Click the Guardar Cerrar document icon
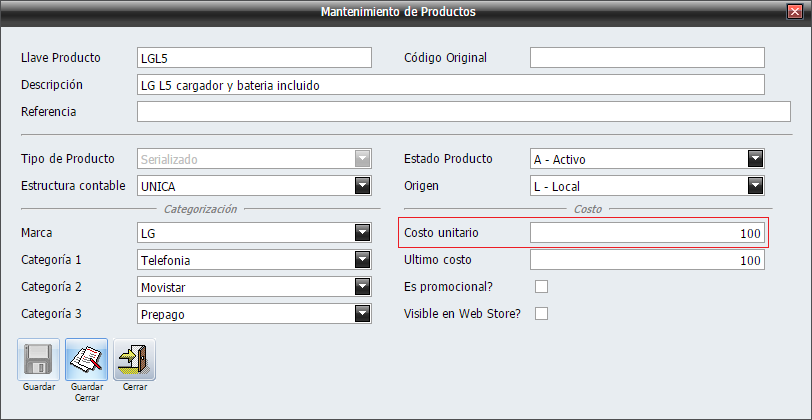The width and height of the screenshot is (812, 420). click(86, 359)
